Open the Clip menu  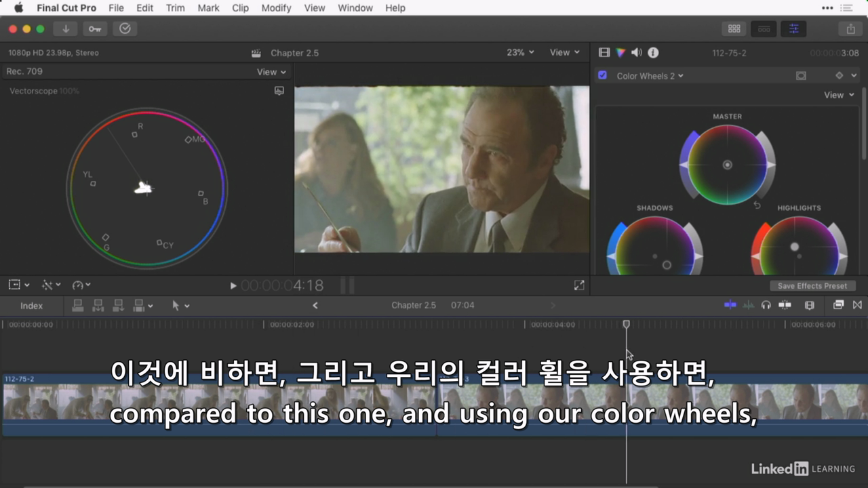[x=240, y=8]
